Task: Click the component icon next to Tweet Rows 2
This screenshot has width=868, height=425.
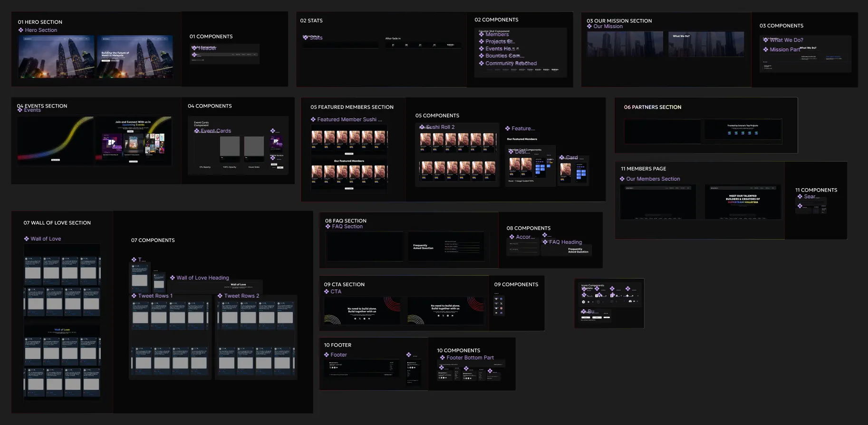Action: click(220, 296)
